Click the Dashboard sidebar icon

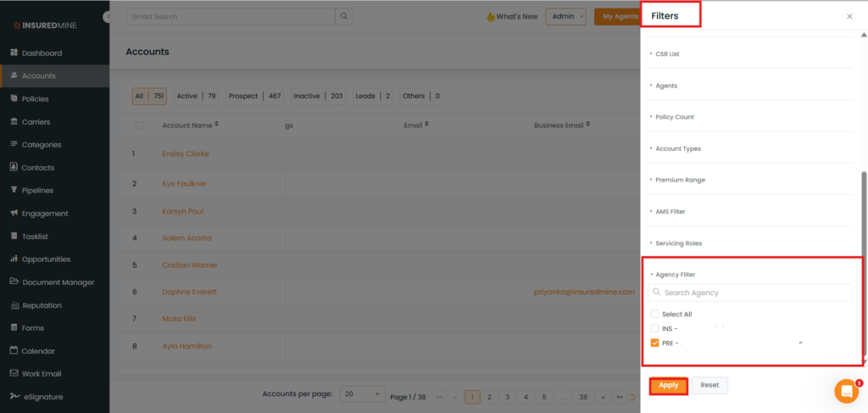[x=14, y=53]
